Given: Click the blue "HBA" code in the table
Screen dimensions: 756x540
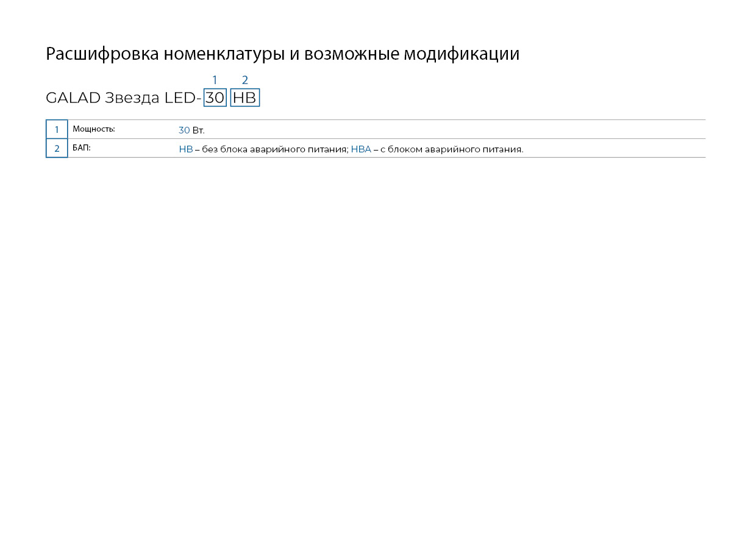Looking at the screenshot, I should [361, 149].
